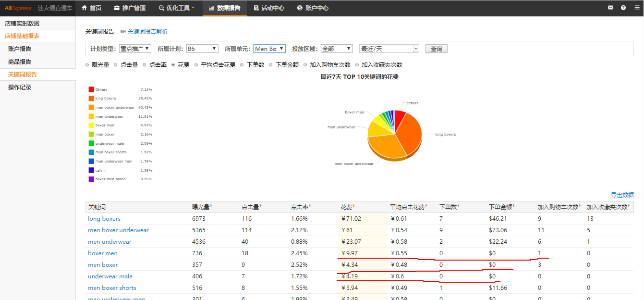Open 商品报告 in the left sidebar
Viewport: 644px width, 300px height.
pos(20,62)
